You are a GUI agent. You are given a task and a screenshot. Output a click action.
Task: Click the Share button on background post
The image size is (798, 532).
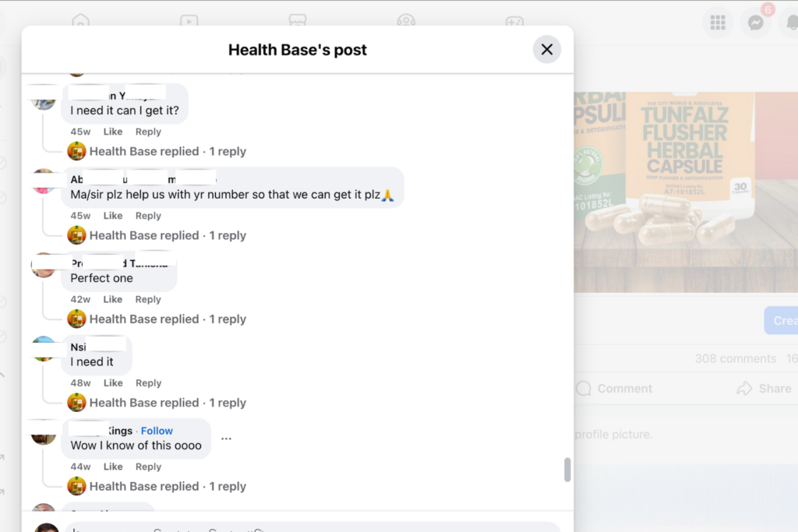coord(764,389)
